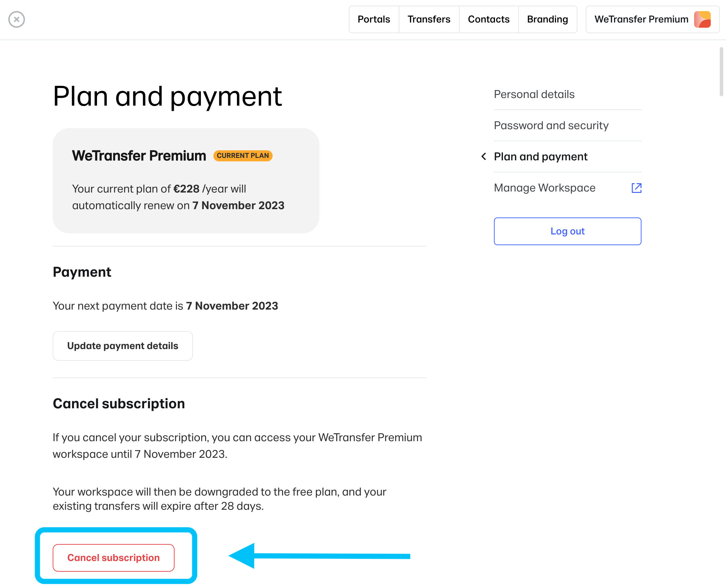Click the red Cancel subscription button
This screenshot has height=588, width=726.
114,558
